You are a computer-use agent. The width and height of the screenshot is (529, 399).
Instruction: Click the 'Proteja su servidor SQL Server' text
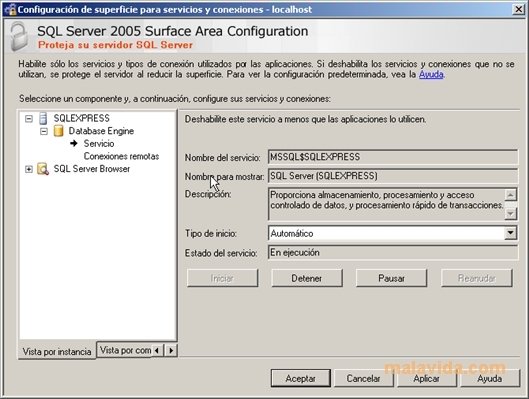(115, 45)
